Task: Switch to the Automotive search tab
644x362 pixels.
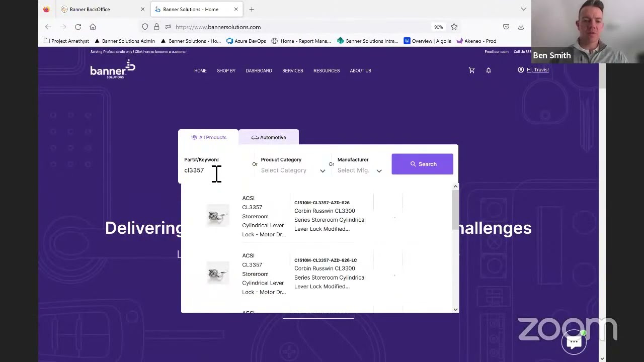Action: click(x=269, y=137)
